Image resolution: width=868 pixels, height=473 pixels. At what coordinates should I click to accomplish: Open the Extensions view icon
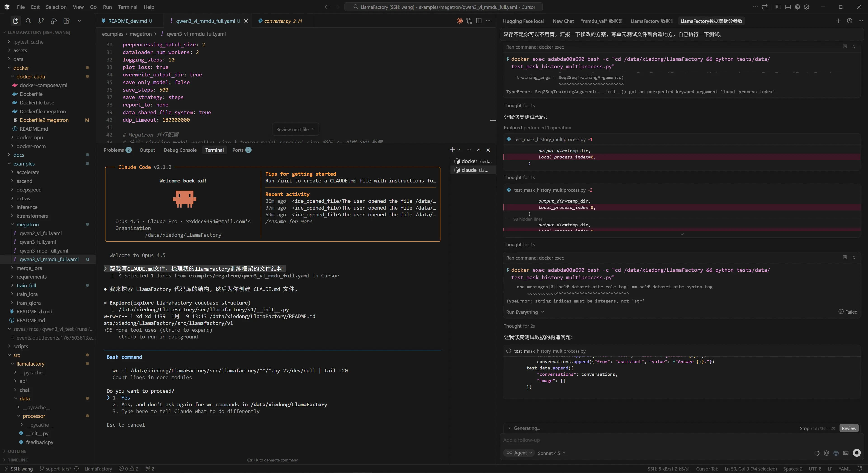tap(66, 21)
